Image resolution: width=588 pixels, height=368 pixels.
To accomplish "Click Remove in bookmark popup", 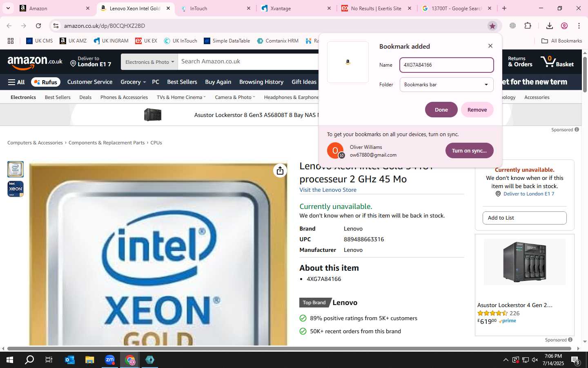I will click(477, 110).
